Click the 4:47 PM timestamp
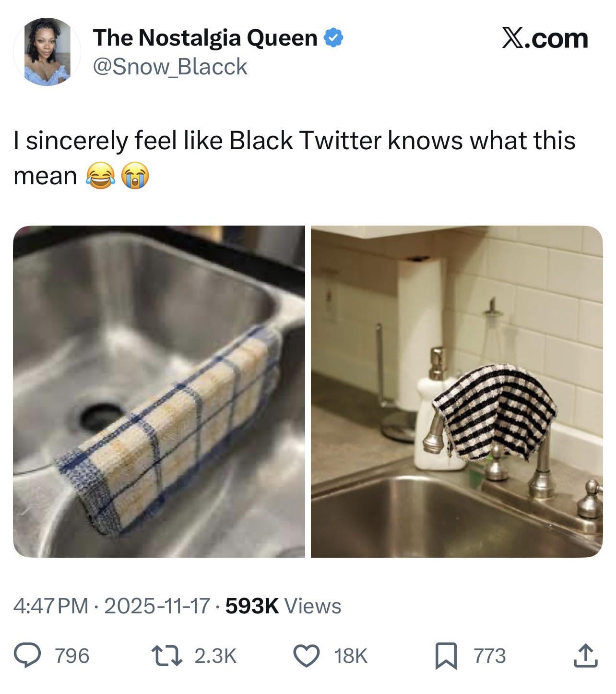616x694 pixels. (51, 606)
